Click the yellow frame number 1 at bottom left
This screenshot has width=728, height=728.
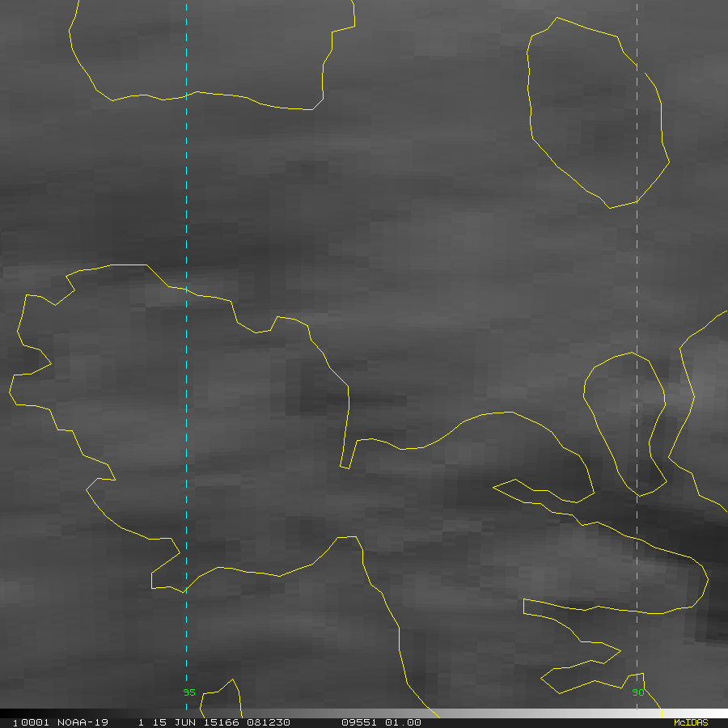15,722
